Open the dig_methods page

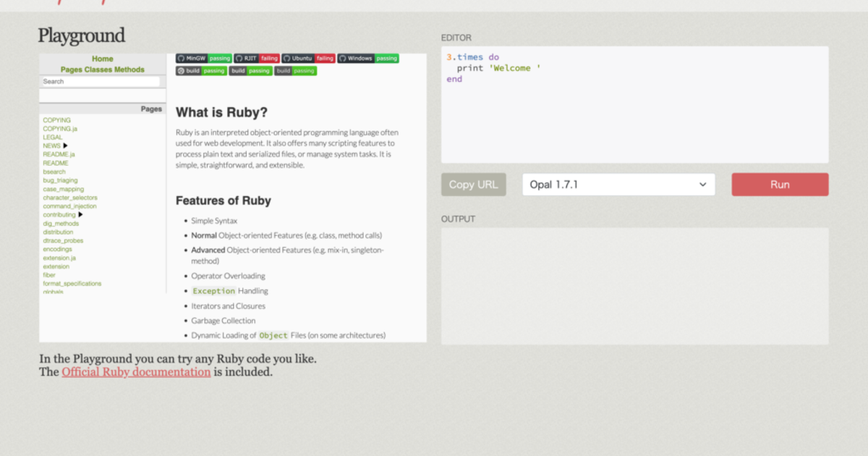pos(61,223)
